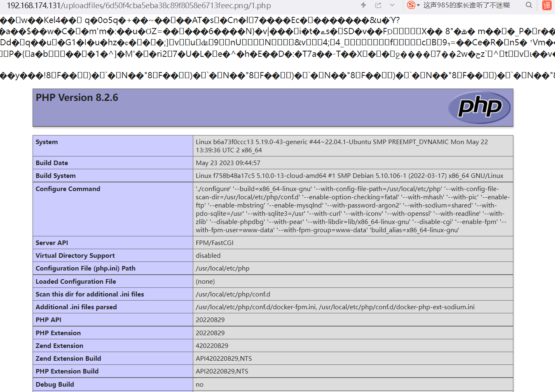Click the share page icon
555x392 pixels.
coord(378,5)
